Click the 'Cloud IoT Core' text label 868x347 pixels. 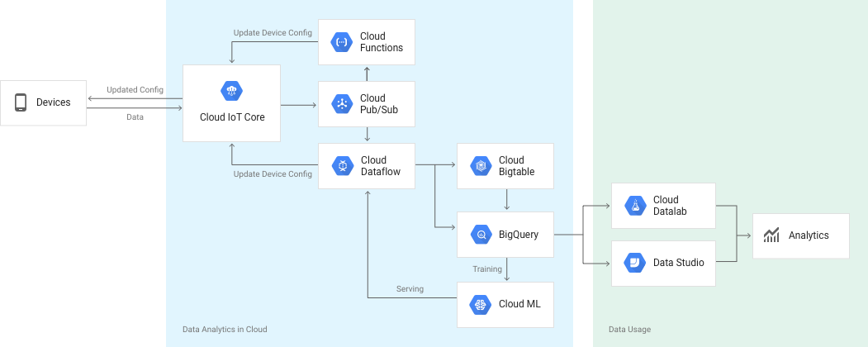pos(232,117)
